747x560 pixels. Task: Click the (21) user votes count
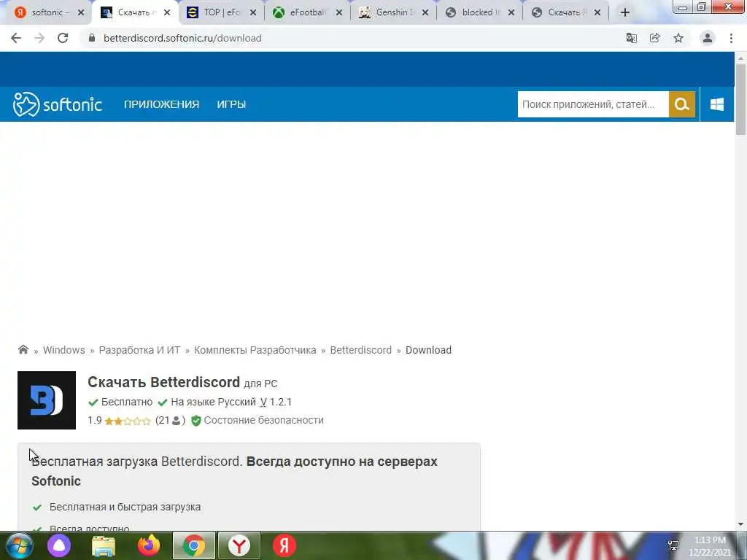tap(170, 421)
